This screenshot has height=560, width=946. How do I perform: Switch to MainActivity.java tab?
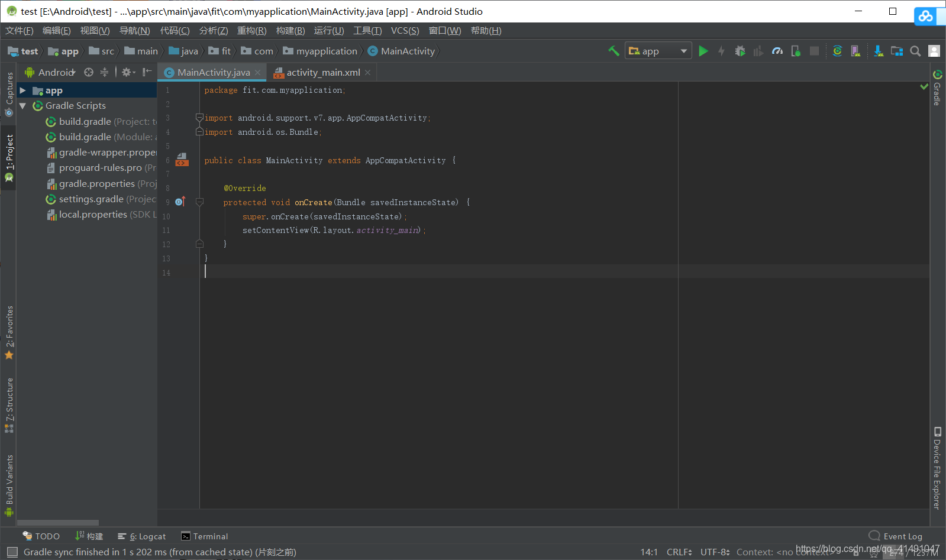tap(214, 72)
